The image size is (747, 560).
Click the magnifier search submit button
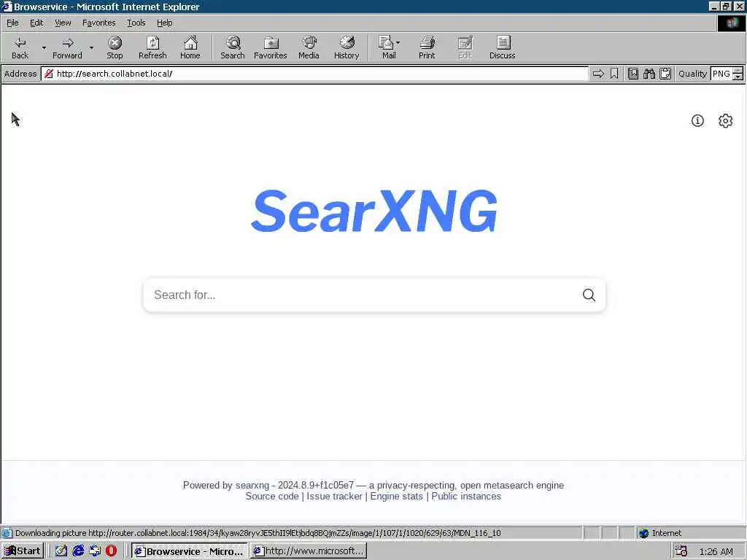[589, 295]
